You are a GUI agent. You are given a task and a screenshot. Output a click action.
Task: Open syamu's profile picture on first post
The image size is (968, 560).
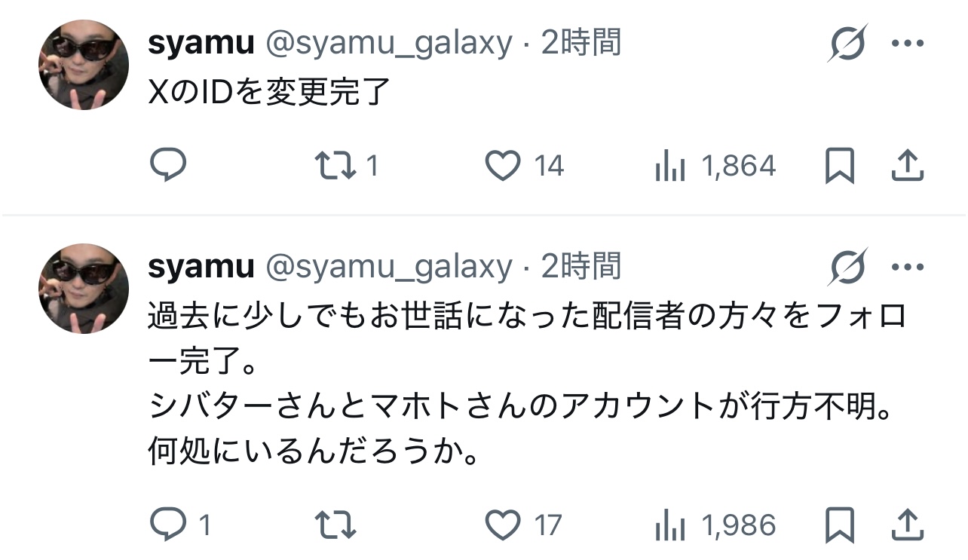point(84,65)
